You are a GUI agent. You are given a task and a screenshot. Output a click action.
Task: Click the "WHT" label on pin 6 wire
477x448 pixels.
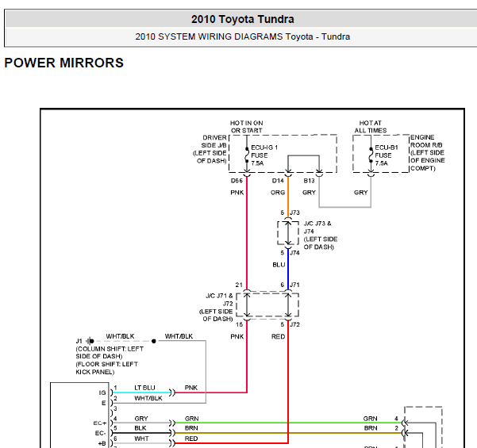click(x=141, y=439)
